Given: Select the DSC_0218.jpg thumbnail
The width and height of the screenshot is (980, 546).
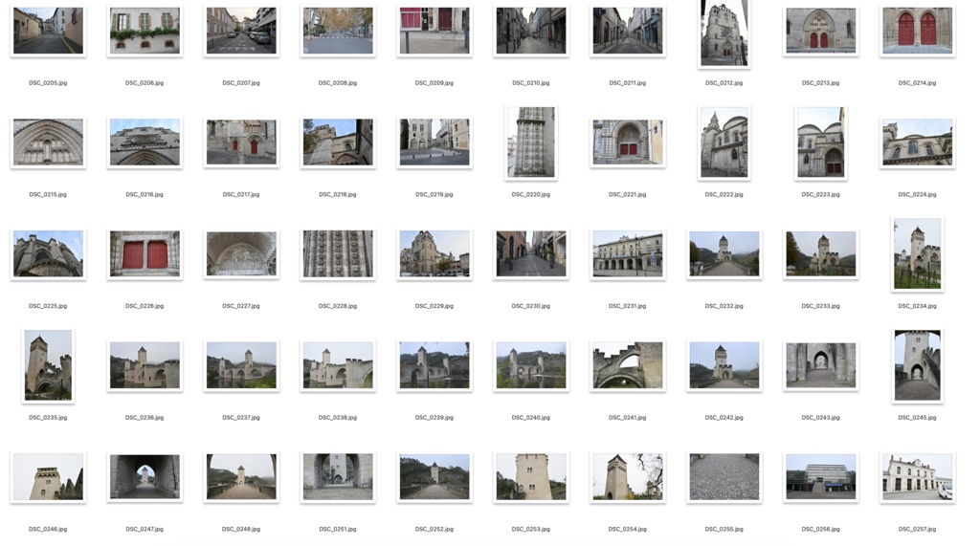Looking at the screenshot, I should click(338, 142).
